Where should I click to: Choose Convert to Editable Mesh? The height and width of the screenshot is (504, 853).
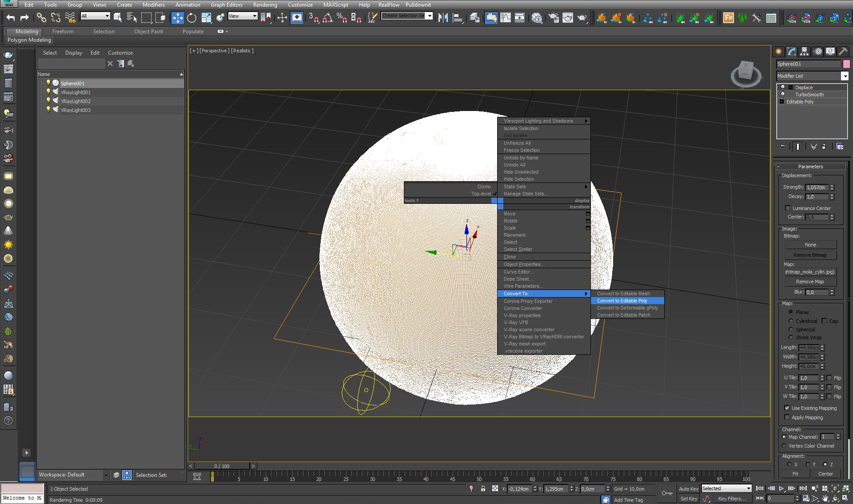tap(627, 294)
